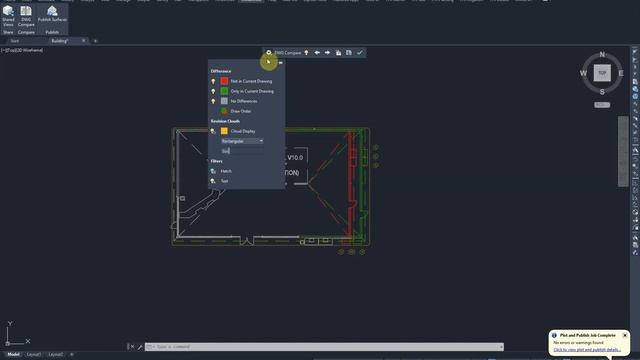Image resolution: width=640 pixels, height=360 pixels.
Task: Exit compare using the green checkmark
Action: 360,53
